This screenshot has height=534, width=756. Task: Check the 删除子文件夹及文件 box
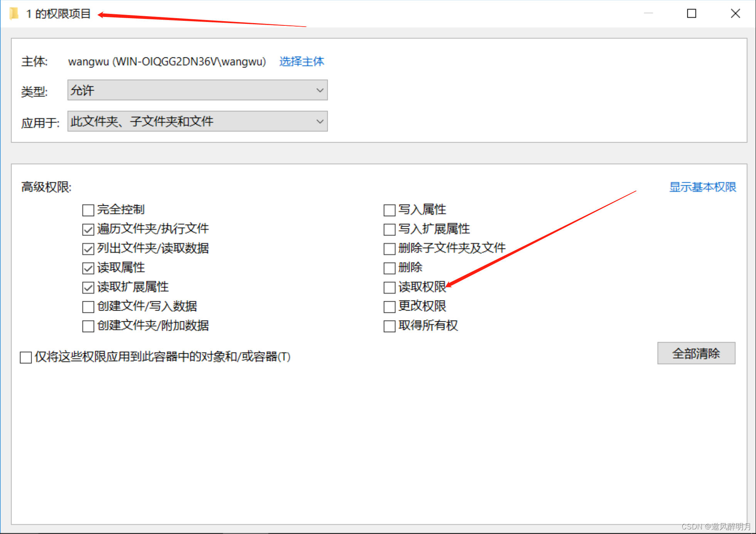coord(389,249)
